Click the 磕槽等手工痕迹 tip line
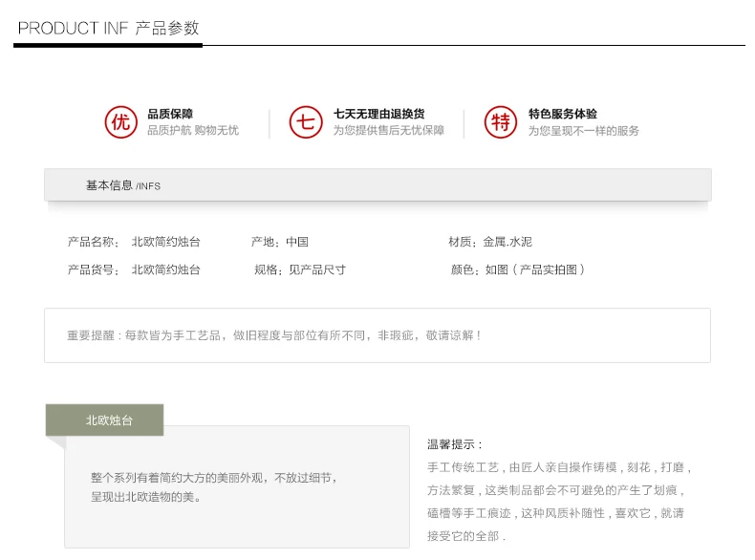This screenshot has width=755, height=560. (x=555, y=513)
